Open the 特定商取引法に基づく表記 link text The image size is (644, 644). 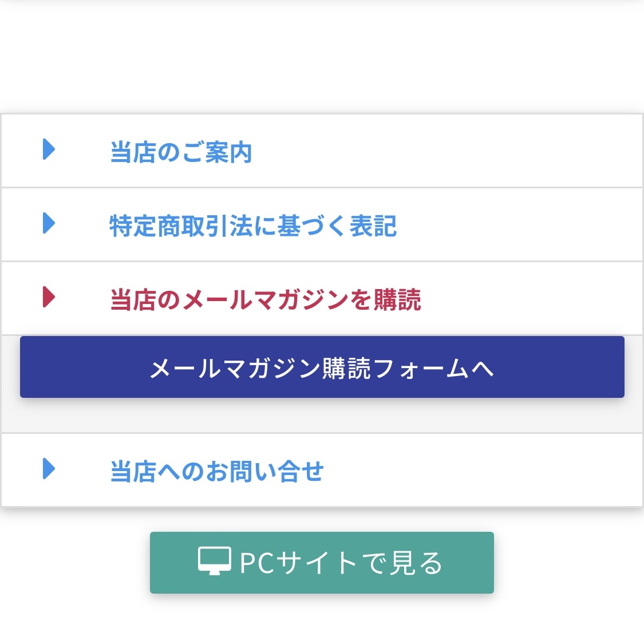point(253,226)
